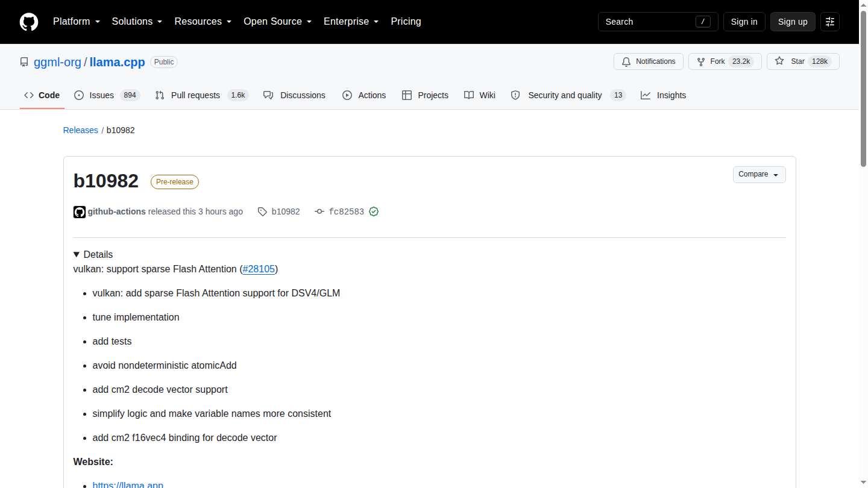Star the llama.cpp repository
This screenshot has width=868, height=488.
pyautogui.click(x=803, y=61)
